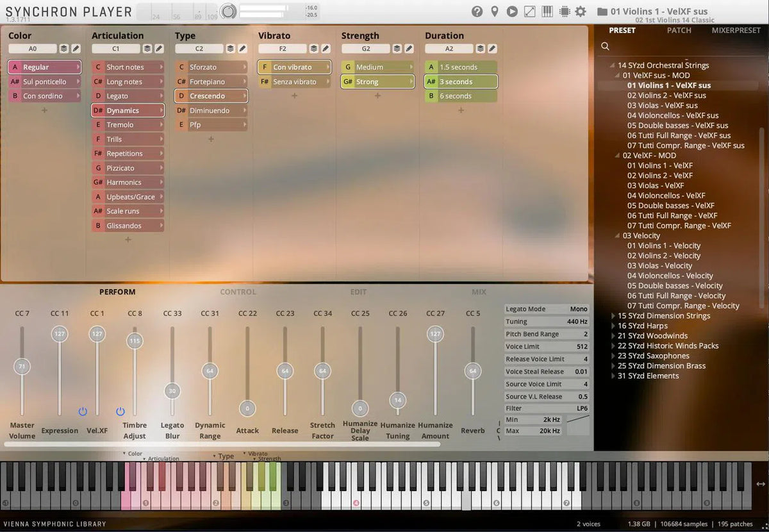Switch to the CONTROL section tab
Viewport: 769px width, 532px height.
pyautogui.click(x=238, y=292)
